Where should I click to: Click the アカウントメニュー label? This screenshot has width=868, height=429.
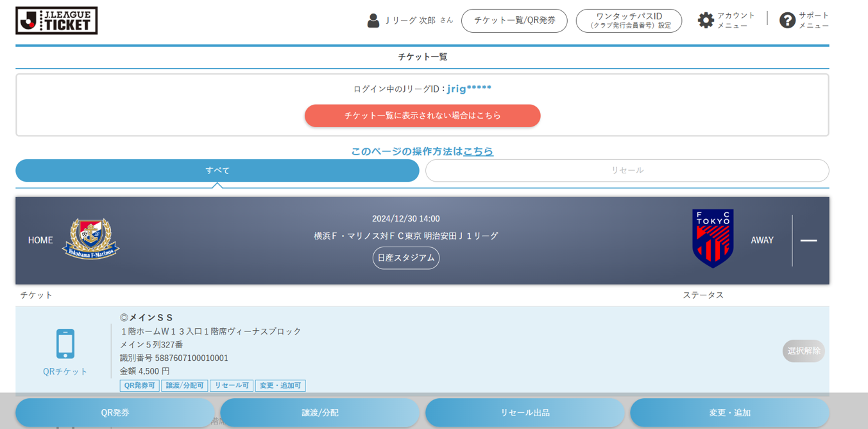click(736, 21)
